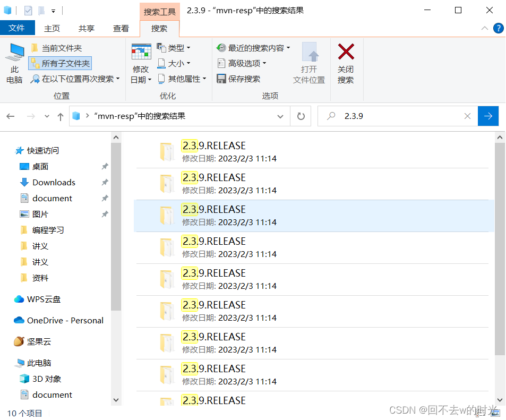Switch to large icons view in status bar
The height and width of the screenshot is (420, 506).
coord(495,413)
